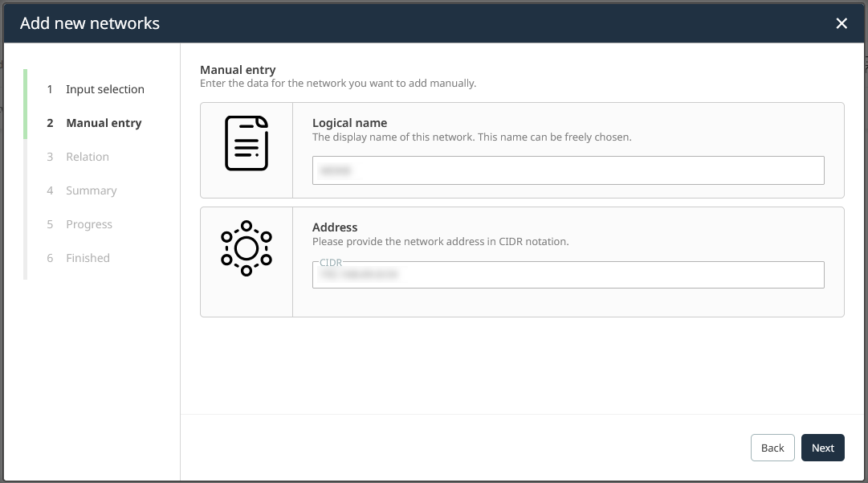Click into the CIDR address field

pos(568,275)
